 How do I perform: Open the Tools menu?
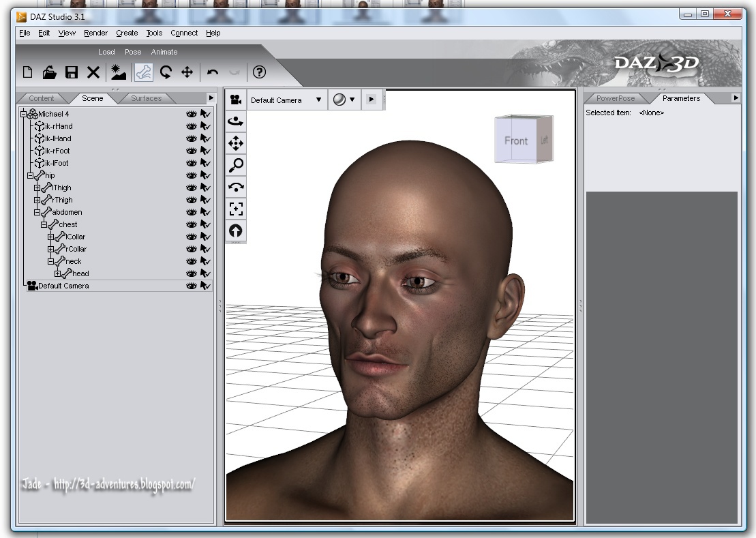pyautogui.click(x=154, y=33)
